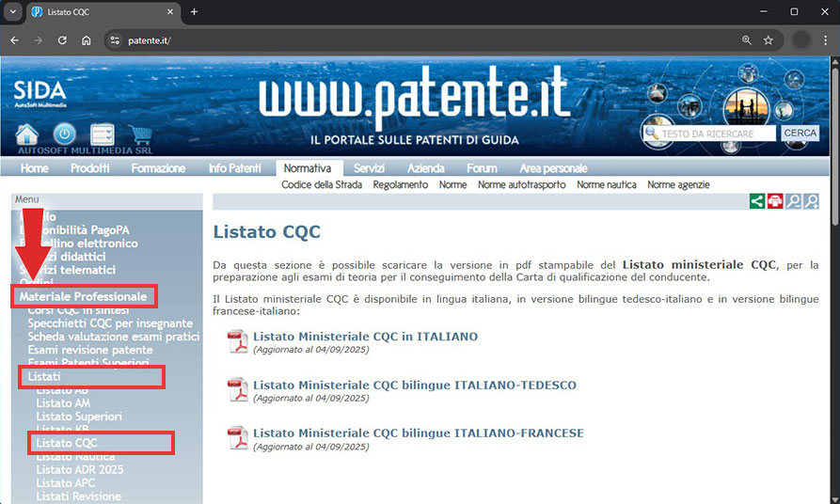Select Listato CQC in the sidebar
Image resolution: width=840 pixels, height=504 pixels.
(67, 443)
